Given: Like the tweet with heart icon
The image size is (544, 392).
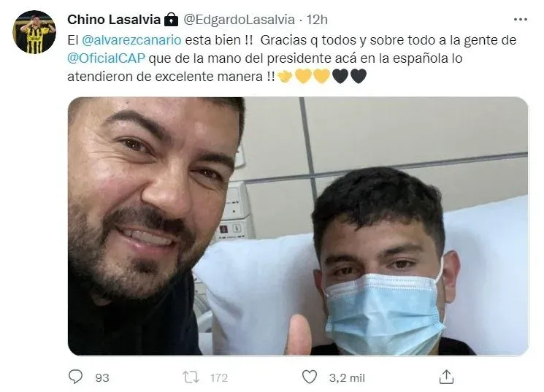Looking at the screenshot, I should (310, 377).
